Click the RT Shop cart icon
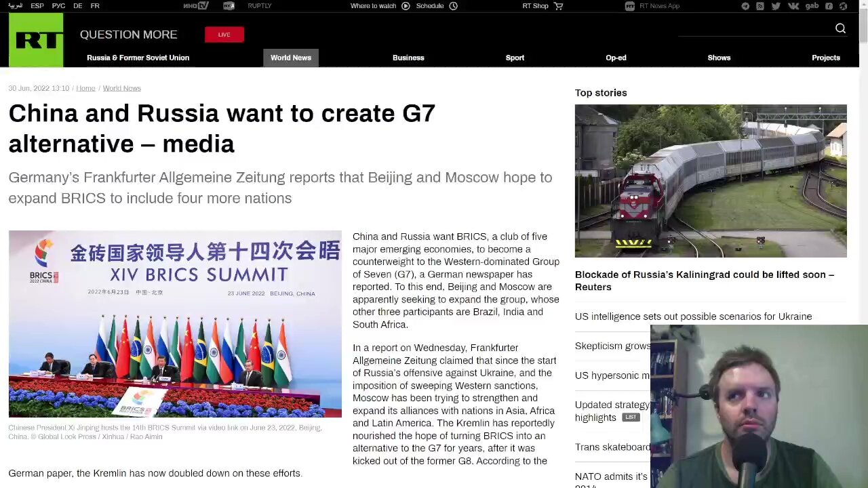Viewport: 868px width, 488px height. (559, 6)
